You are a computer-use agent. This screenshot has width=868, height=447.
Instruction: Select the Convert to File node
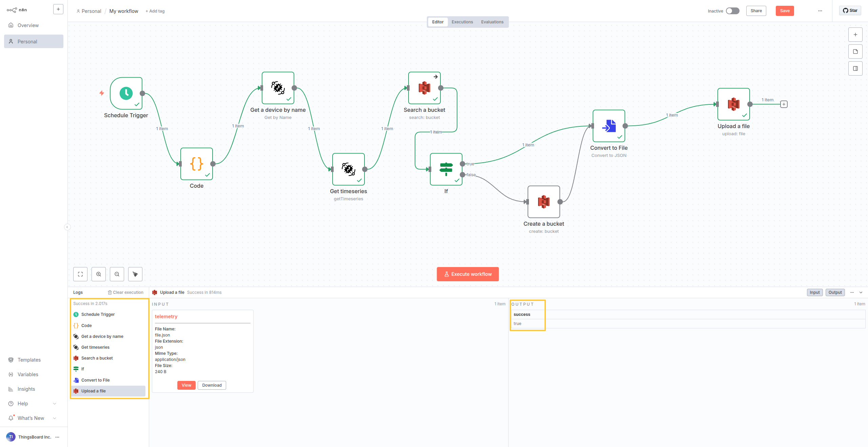click(609, 126)
